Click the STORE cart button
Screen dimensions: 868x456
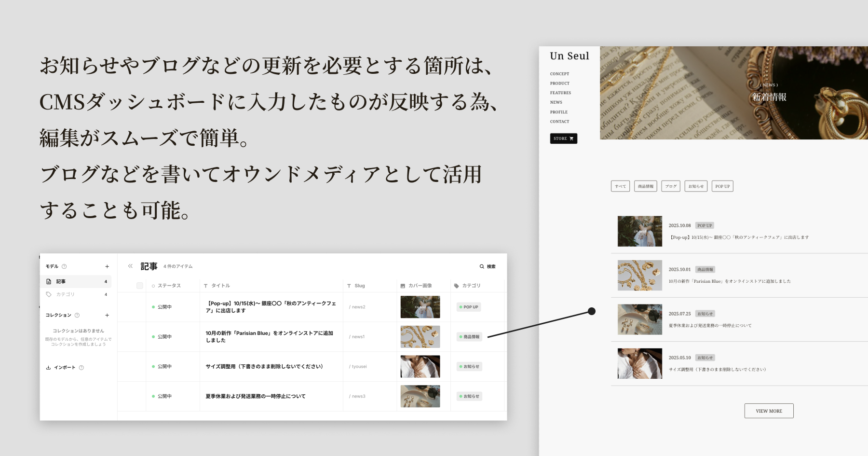[564, 138]
